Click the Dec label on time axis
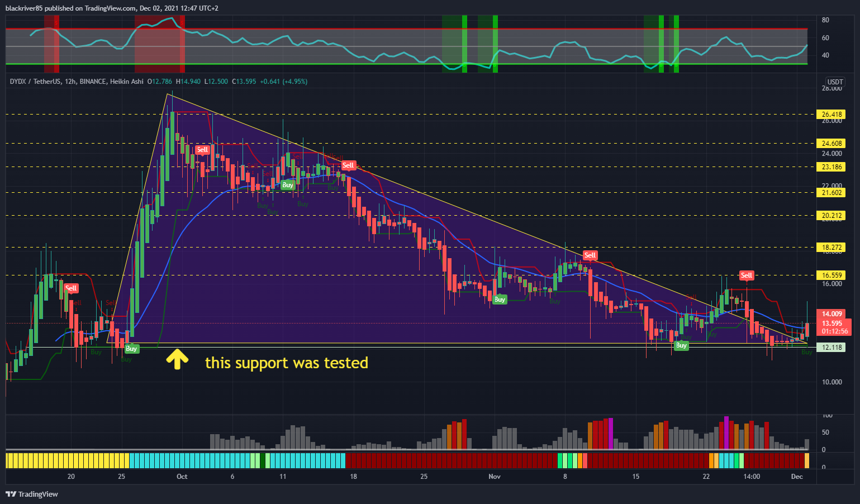Image resolution: width=860 pixels, height=504 pixels. (797, 477)
